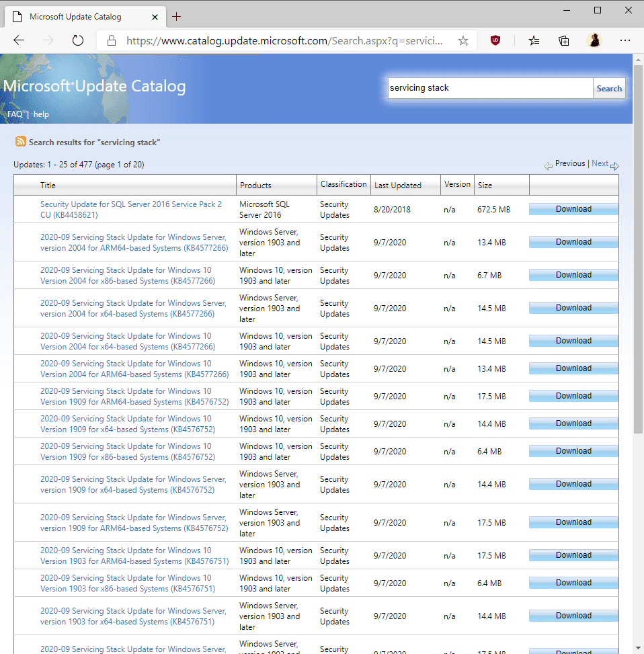644x654 pixels.
Task: Open Windows 10 1909 ARM64 KB4576752 link
Action: [x=134, y=397]
